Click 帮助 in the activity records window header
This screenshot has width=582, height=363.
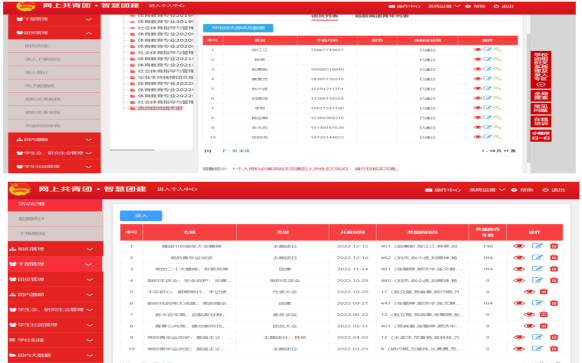pyautogui.click(x=523, y=190)
